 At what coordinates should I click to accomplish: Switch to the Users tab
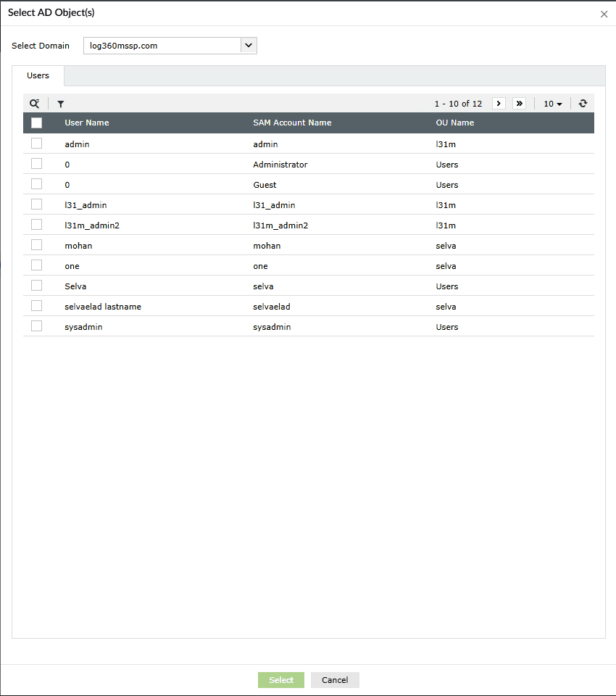[38, 75]
